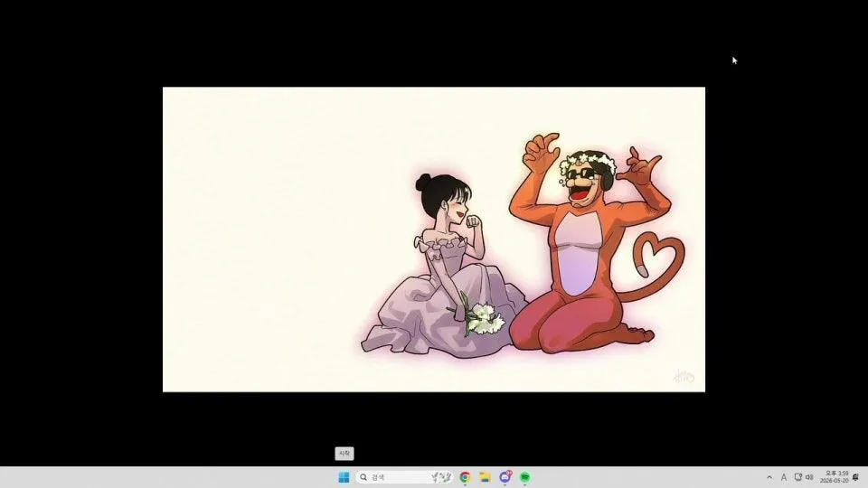The image size is (868, 488).
Task: Switch the input language indicator A
Action: pyautogui.click(x=783, y=477)
